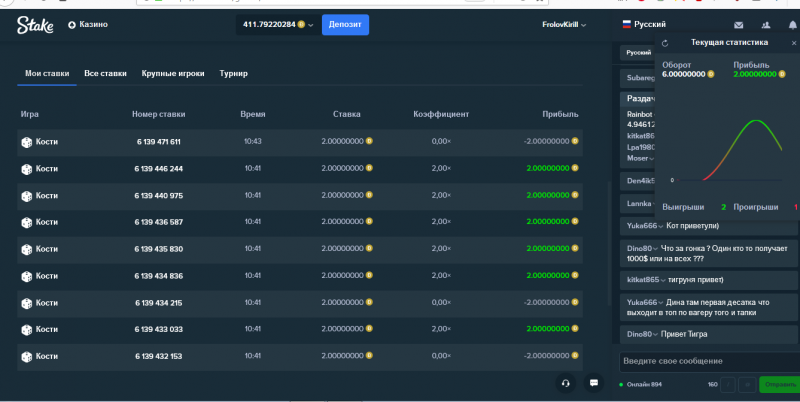Open the Русский chat room selector
The height and width of the screenshot is (402, 800).
pyautogui.click(x=638, y=53)
